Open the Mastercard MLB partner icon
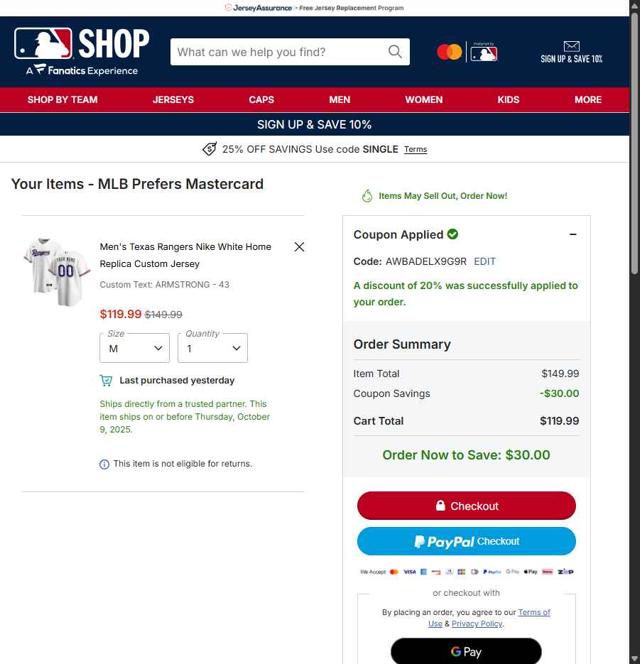 coord(467,52)
